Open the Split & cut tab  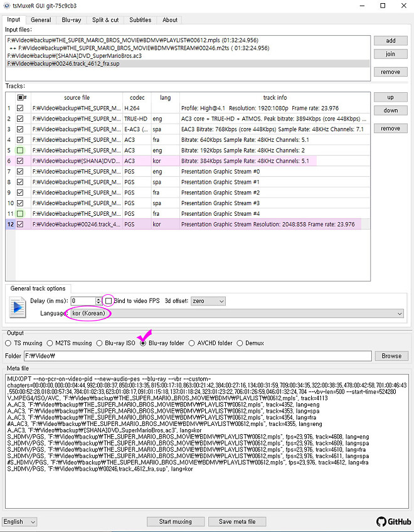(105, 20)
